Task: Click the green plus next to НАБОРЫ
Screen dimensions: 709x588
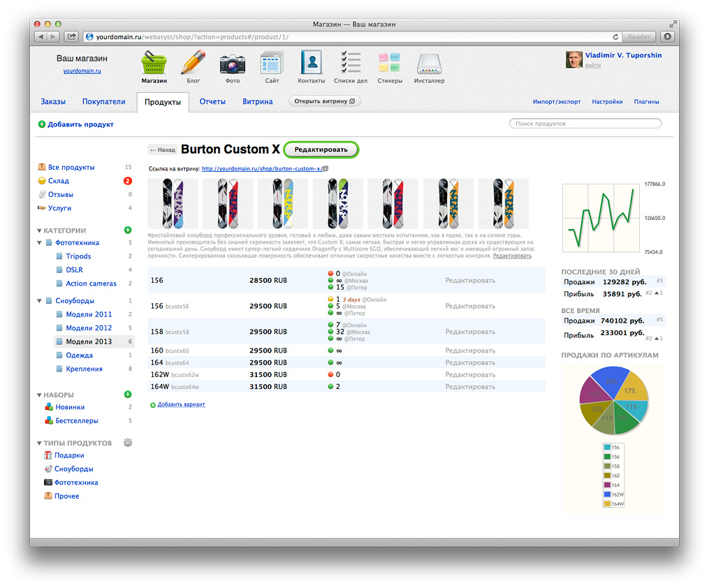Action: [128, 394]
